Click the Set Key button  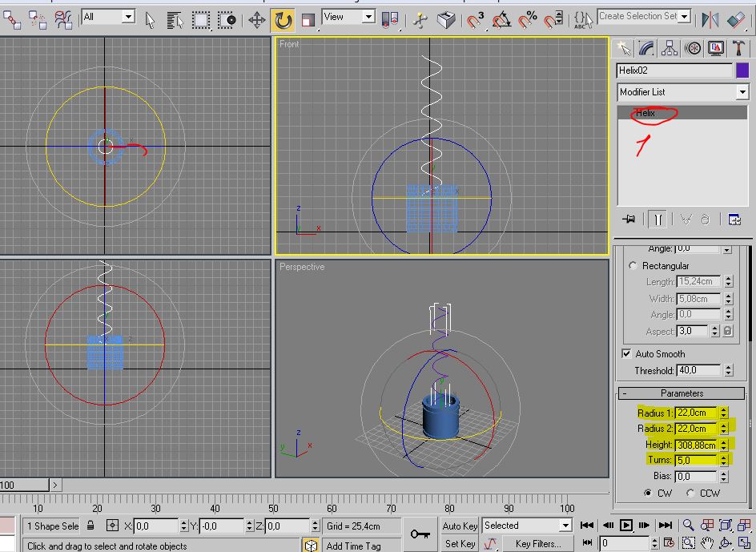coord(460,543)
